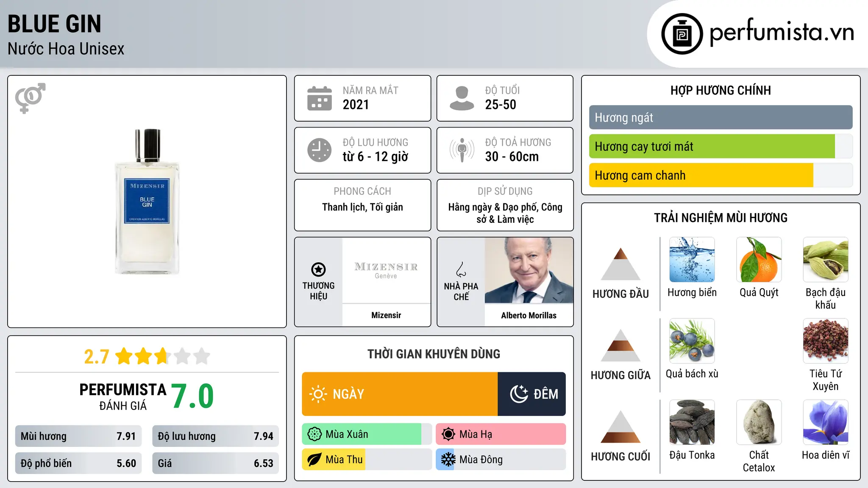Viewport: 868px width, 488px height.
Task: Select the Chất Cetalox note image
Action: [x=759, y=422]
